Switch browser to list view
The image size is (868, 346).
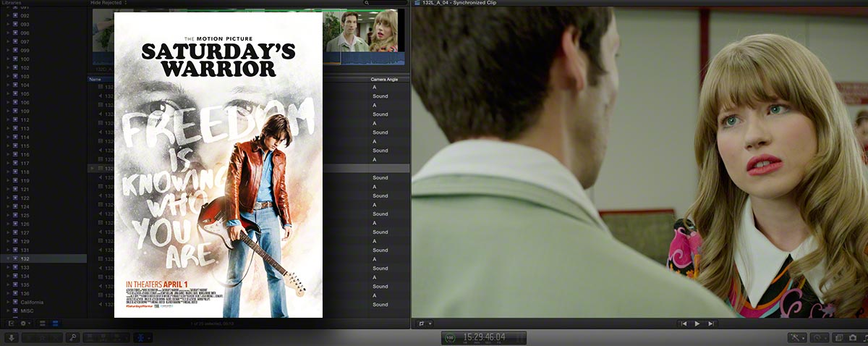[55, 324]
